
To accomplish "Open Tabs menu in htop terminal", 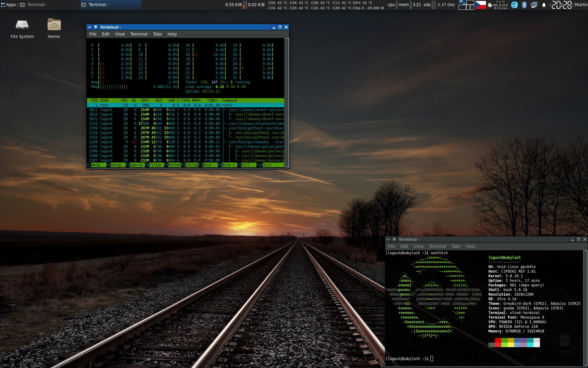I will tap(157, 34).
